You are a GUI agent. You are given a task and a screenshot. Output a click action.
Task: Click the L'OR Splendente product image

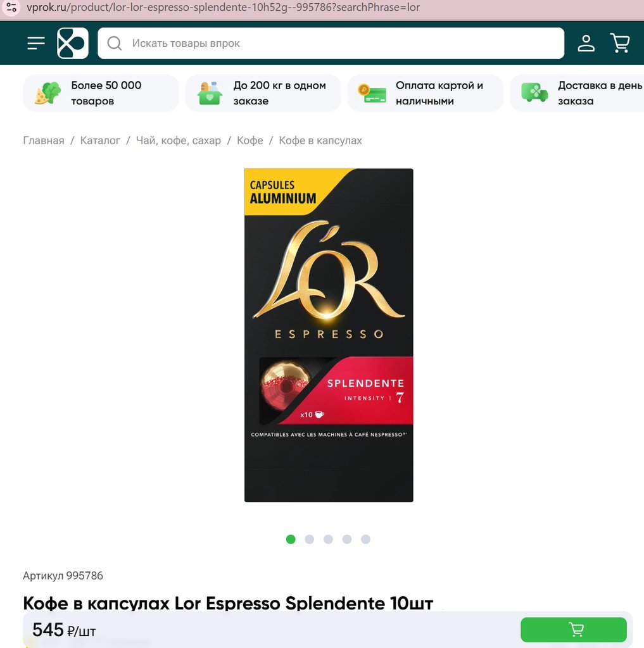[x=329, y=335]
